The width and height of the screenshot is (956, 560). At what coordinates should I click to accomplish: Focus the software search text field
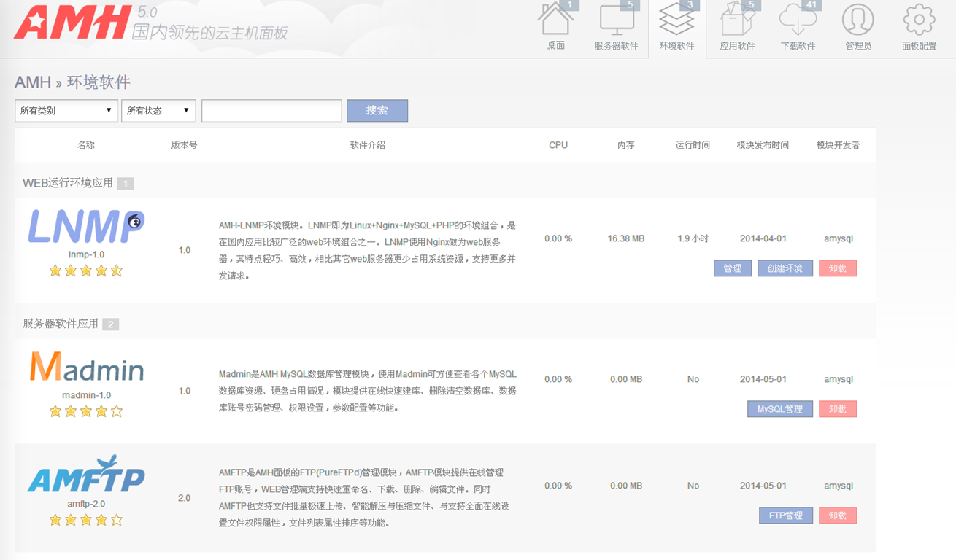[x=271, y=111]
